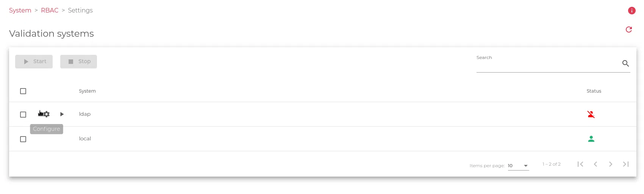
Task: Go to the next page
Action: 611,164
